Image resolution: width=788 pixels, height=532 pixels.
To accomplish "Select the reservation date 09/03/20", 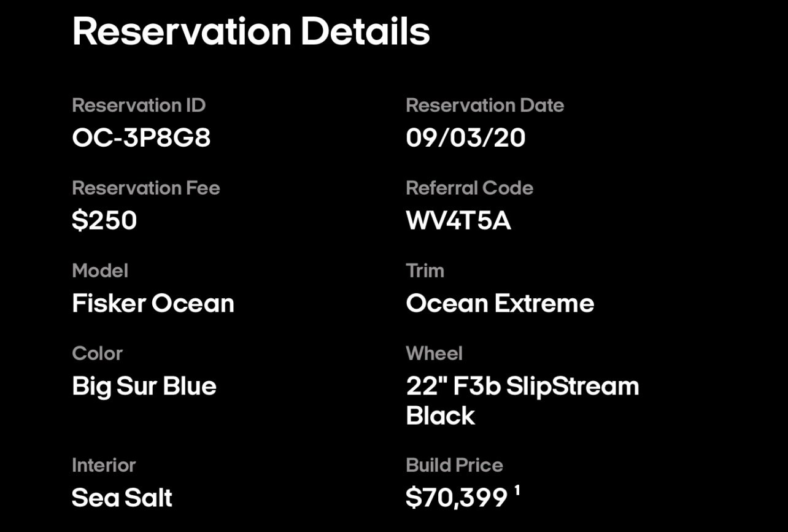I will pos(465,137).
